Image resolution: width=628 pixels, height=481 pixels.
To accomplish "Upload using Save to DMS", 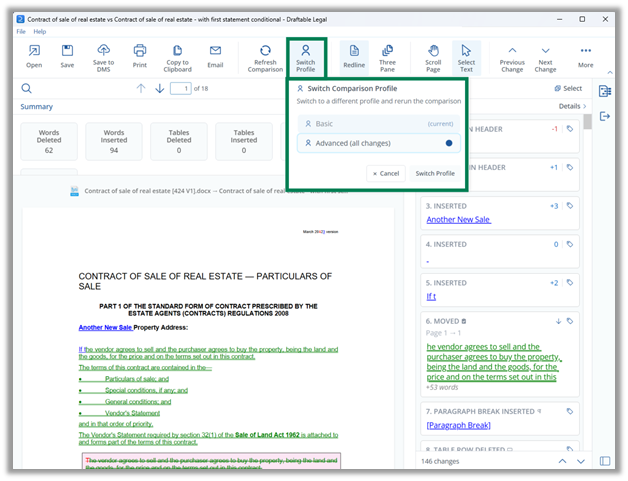I will (x=103, y=58).
